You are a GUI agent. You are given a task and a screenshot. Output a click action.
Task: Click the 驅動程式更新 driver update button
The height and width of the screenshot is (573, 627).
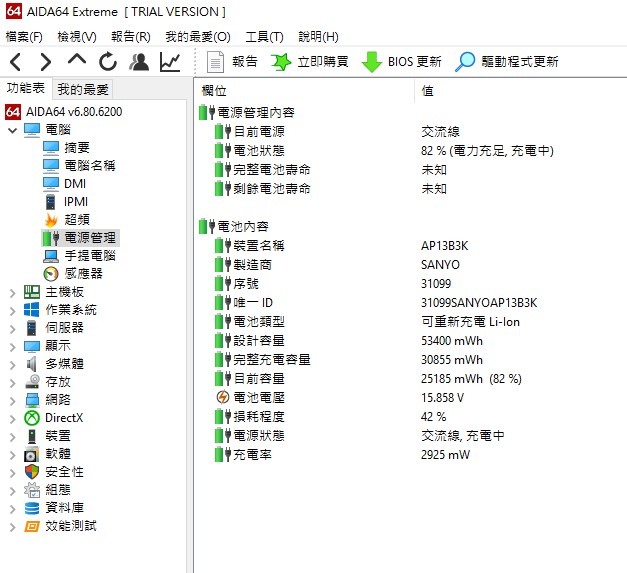point(507,62)
